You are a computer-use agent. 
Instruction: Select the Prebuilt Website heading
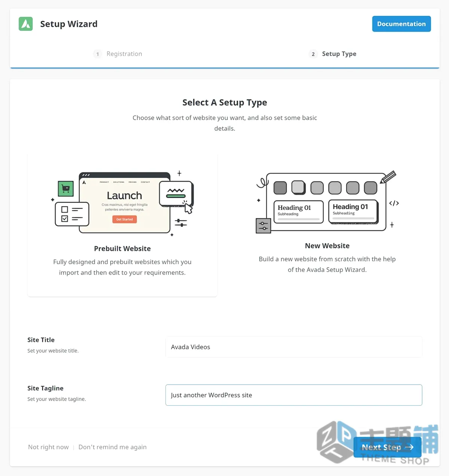122,249
